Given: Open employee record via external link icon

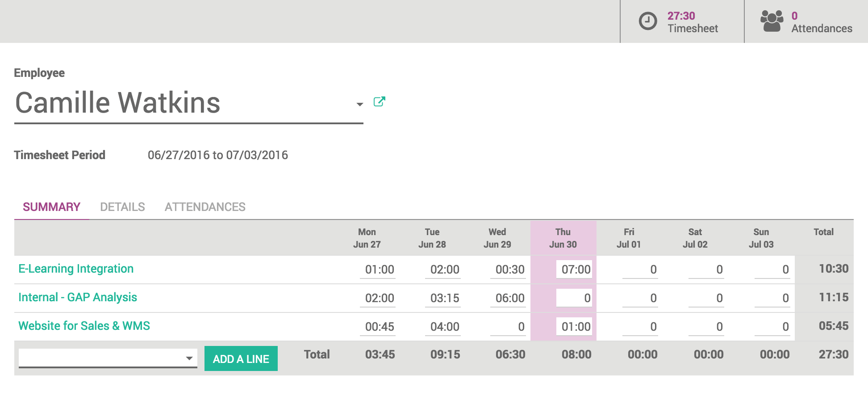Looking at the screenshot, I should pyautogui.click(x=379, y=102).
